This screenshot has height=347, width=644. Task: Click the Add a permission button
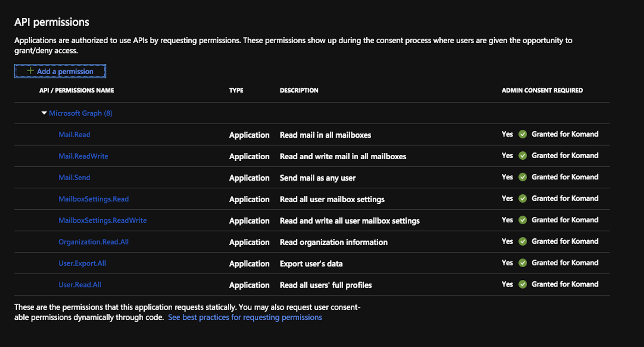[60, 71]
